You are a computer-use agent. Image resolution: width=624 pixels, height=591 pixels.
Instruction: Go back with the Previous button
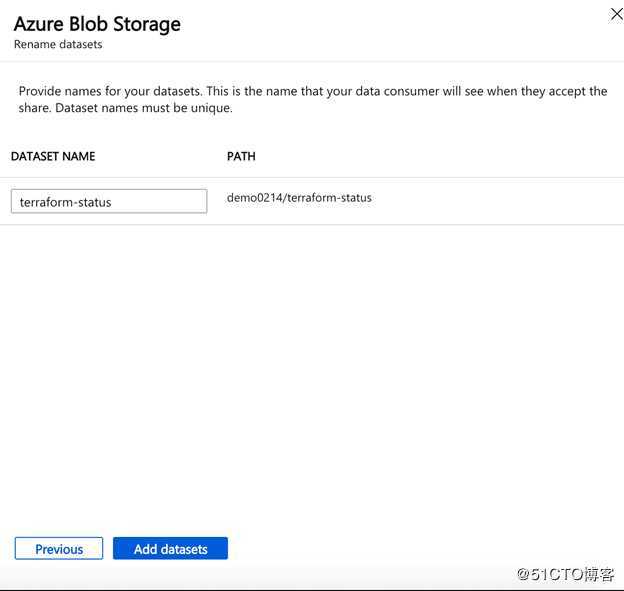(x=59, y=548)
